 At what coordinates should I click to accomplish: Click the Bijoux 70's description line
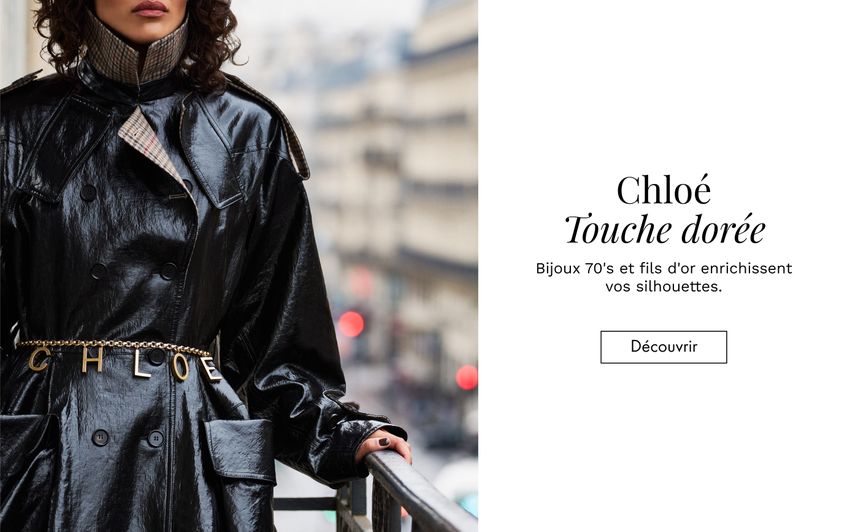pos(664,268)
